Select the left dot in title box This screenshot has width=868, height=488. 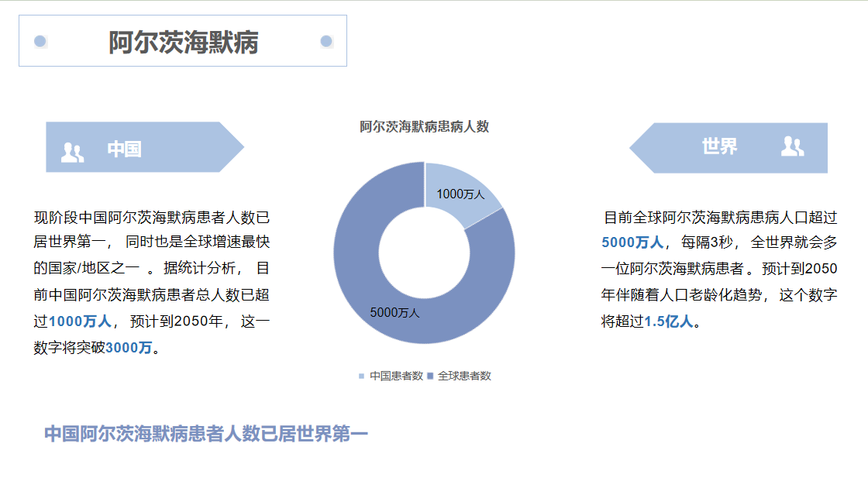(x=40, y=41)
